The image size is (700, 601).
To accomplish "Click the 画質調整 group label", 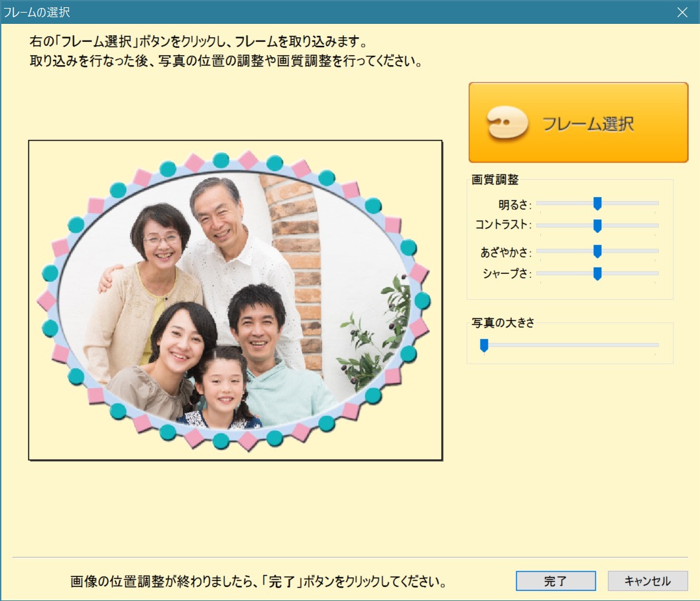I will pyautogui.click(x=495, y=180).
